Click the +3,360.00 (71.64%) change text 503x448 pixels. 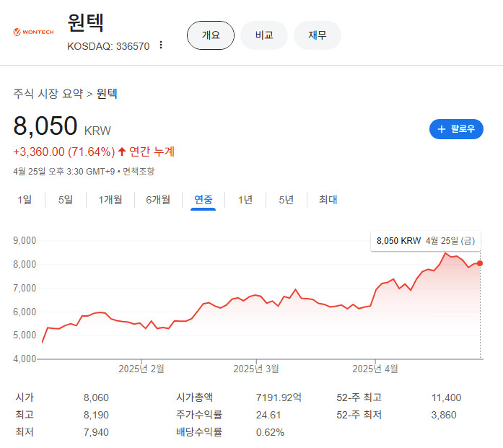[64, 151]
